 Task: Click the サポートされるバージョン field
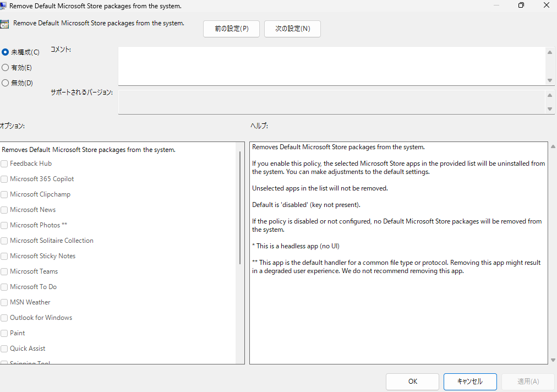click(331, 102)
